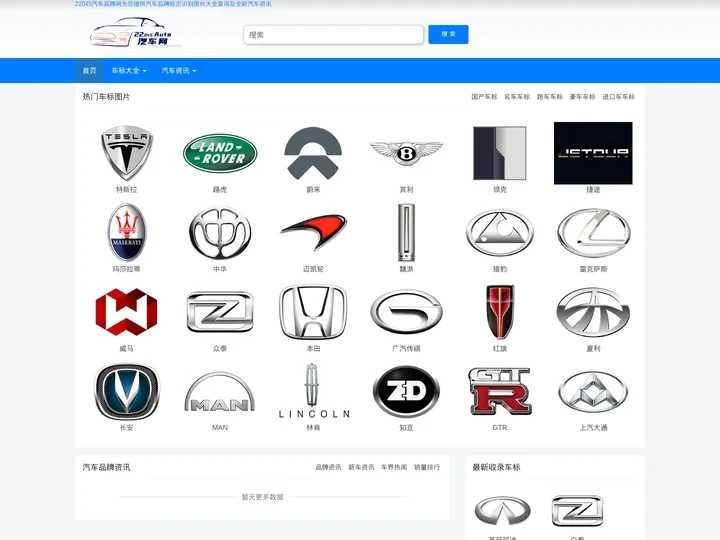Click the 路虎 label text
Viewport: 720px width, 540px height.
[x=220, y=189]
